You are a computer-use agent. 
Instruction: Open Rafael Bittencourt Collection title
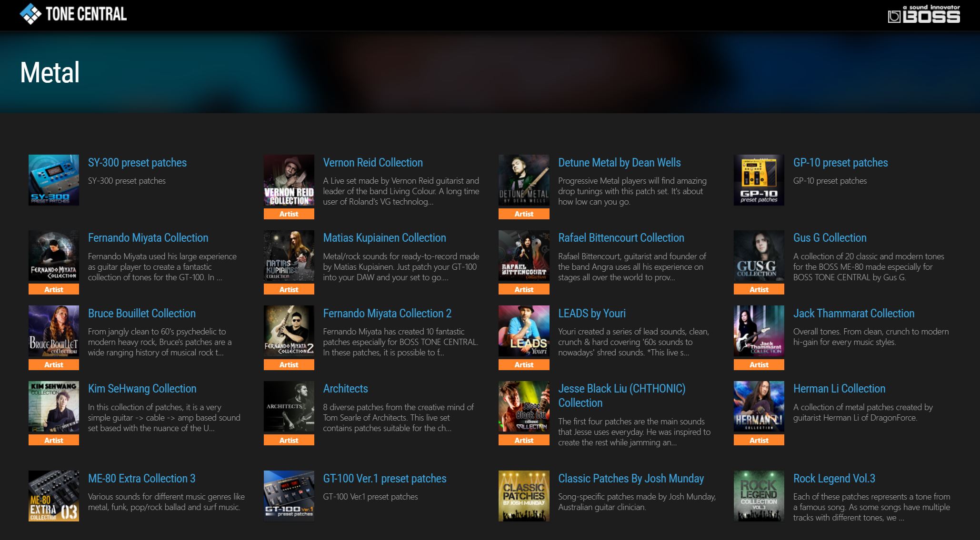(x=621, y=238)
